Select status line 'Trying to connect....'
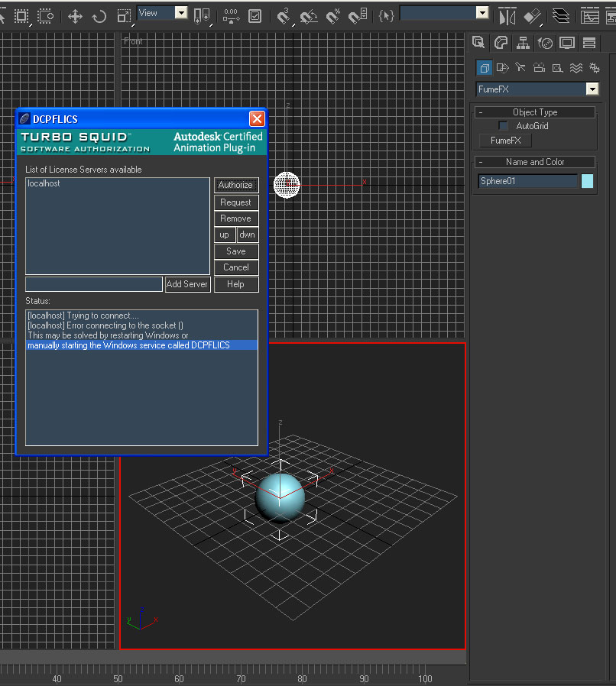 click(x=142, y=315)
